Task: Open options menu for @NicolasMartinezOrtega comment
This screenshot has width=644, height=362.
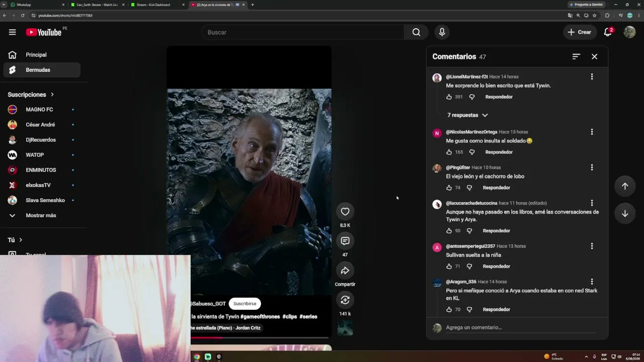Action: point(592,132)
